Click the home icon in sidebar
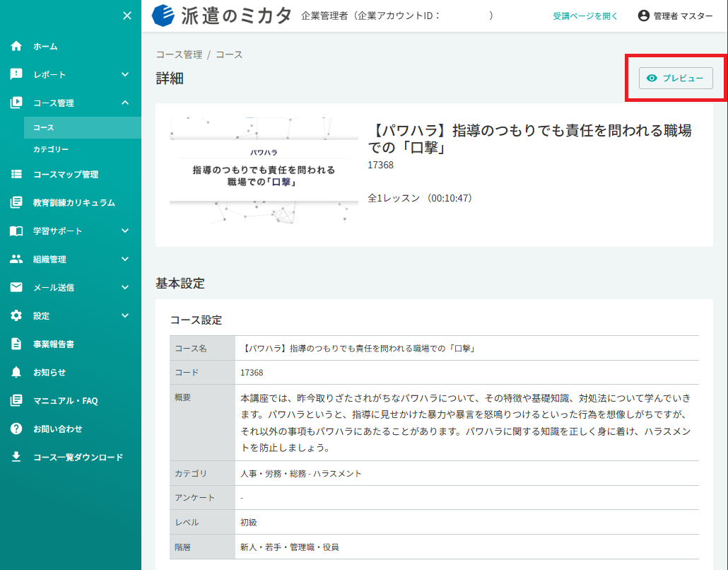The width and height of the screenshot is (728, 570). (16, 46)
